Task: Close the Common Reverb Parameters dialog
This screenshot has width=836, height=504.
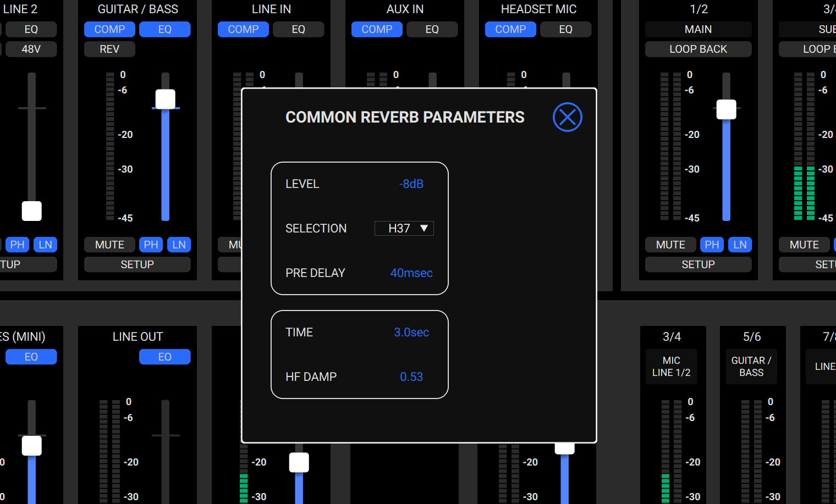Action: (567, 117)
